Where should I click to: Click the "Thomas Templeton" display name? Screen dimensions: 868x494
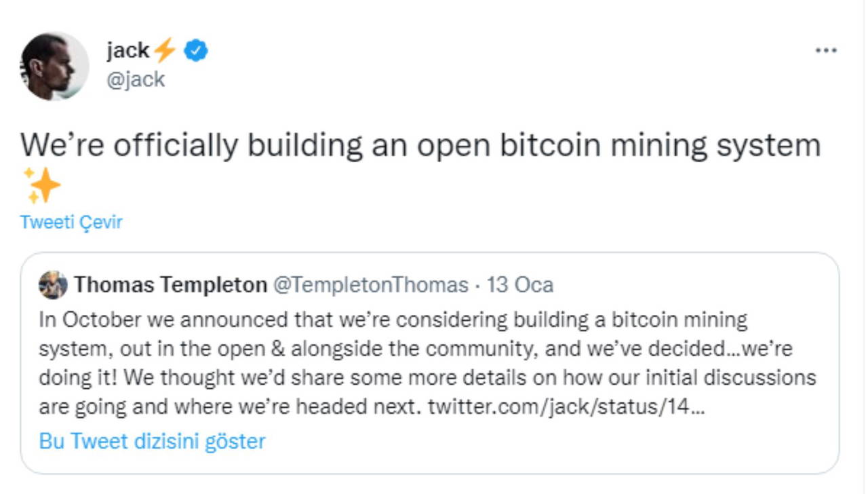(170, 285)
